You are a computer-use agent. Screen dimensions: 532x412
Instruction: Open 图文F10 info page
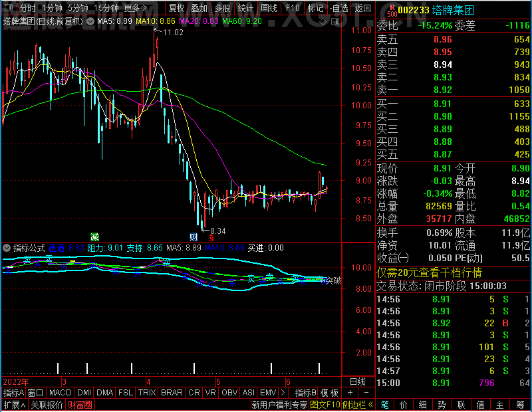click(325, 405)
